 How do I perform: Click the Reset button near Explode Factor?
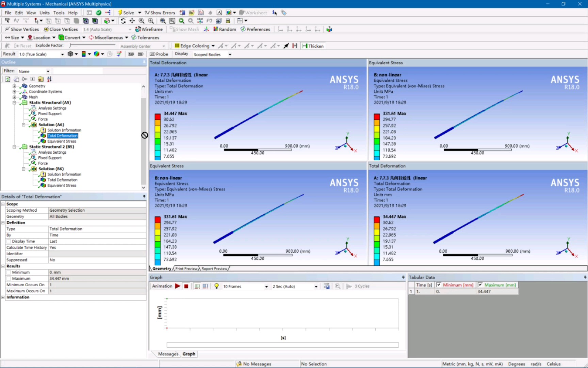tap(23, 45)
